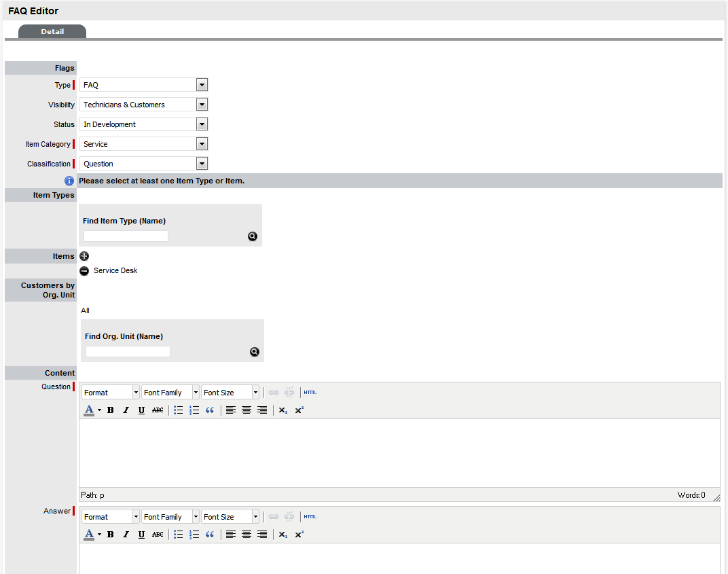Open HTML source in Answer editor

(x=310, y=517)
